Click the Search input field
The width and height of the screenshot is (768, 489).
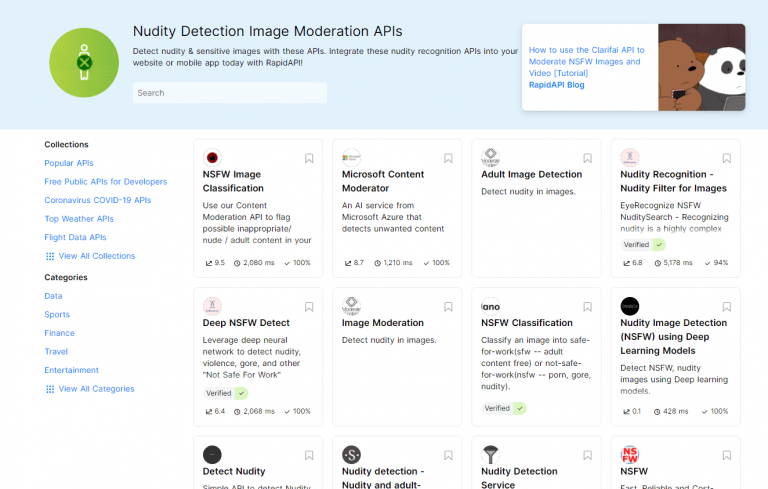(x=229, y=93)
